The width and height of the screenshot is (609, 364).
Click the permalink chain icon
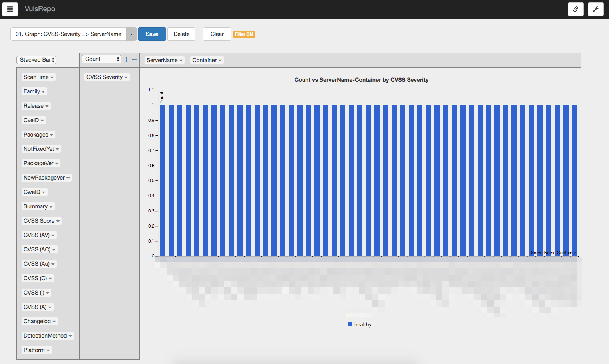pos(575,9)
